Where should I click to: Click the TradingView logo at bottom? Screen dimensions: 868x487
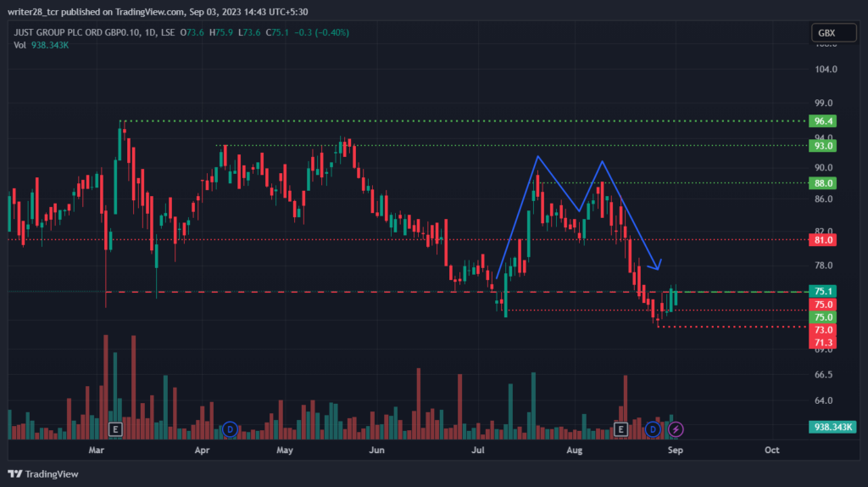(x=43, y=474)
